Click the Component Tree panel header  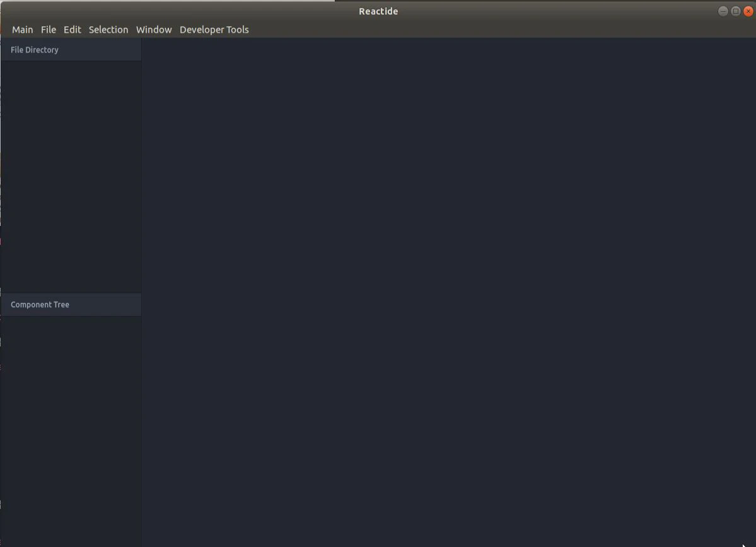tap(71, 305)
